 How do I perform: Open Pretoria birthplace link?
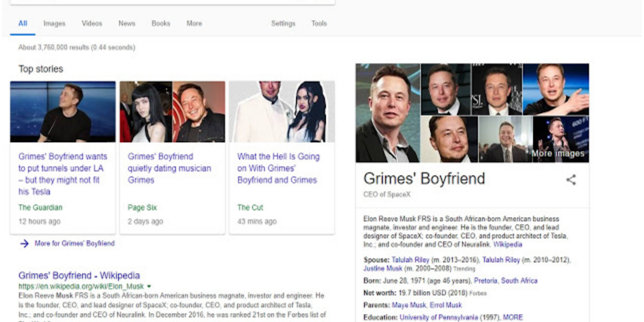(x=486, y=281)
